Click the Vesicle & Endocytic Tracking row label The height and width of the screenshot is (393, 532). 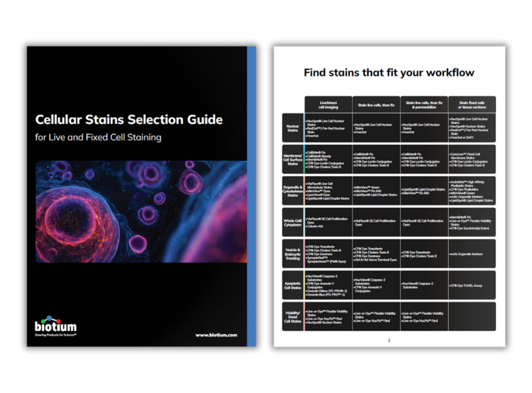tap(292, 254)
